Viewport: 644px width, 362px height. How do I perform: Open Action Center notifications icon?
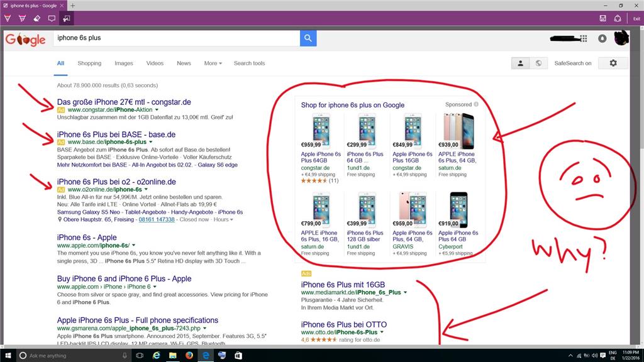click(602, 356)
